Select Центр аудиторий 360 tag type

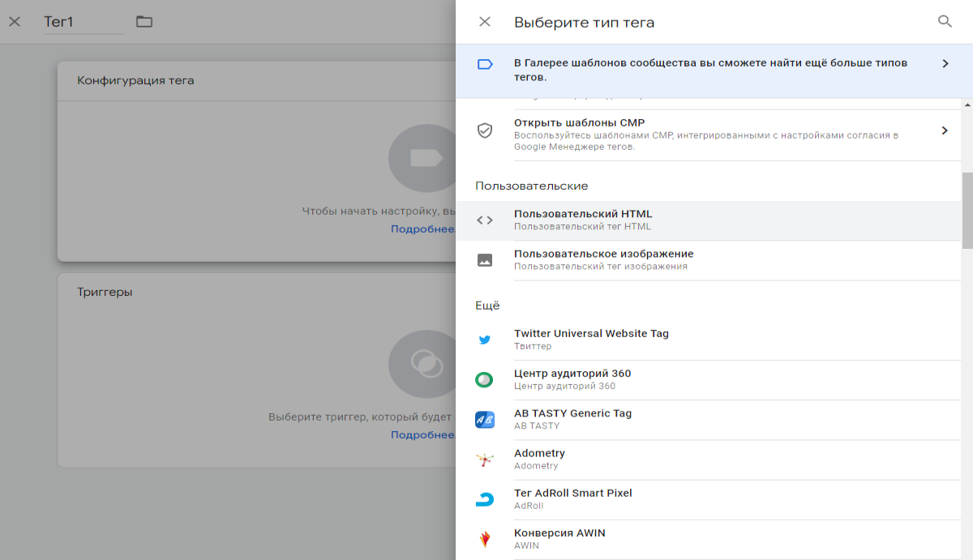point(708,379)
